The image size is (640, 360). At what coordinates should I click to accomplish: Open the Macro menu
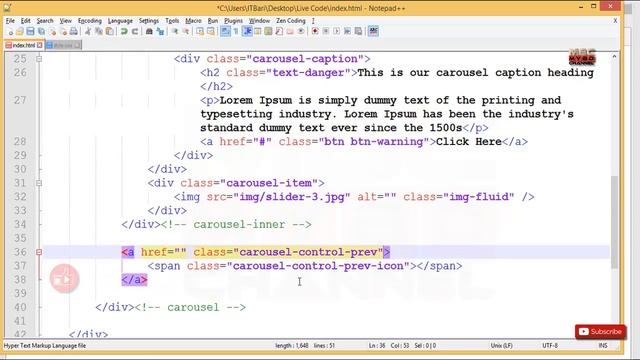click(x=193, y=20)
